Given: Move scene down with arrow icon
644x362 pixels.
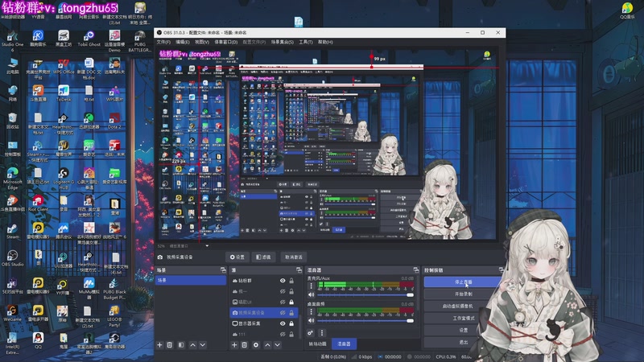Looking at the screenshot, I should [x=203, y=345].
